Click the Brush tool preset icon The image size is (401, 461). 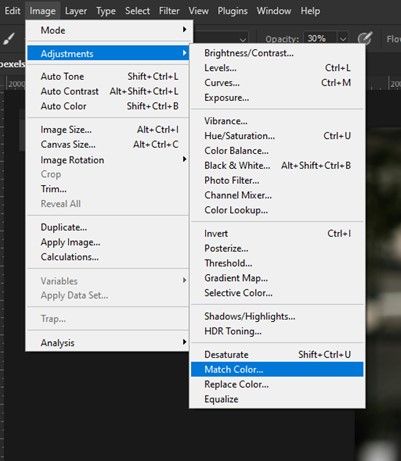point(9,39)
